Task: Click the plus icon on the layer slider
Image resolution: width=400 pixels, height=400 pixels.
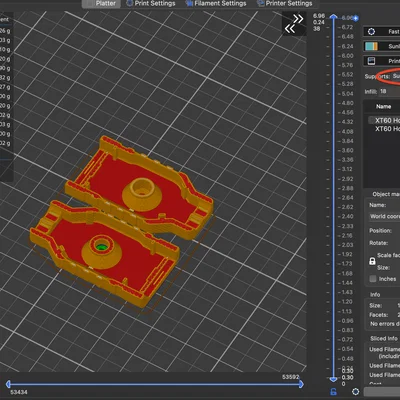Action: coord(356,18)
